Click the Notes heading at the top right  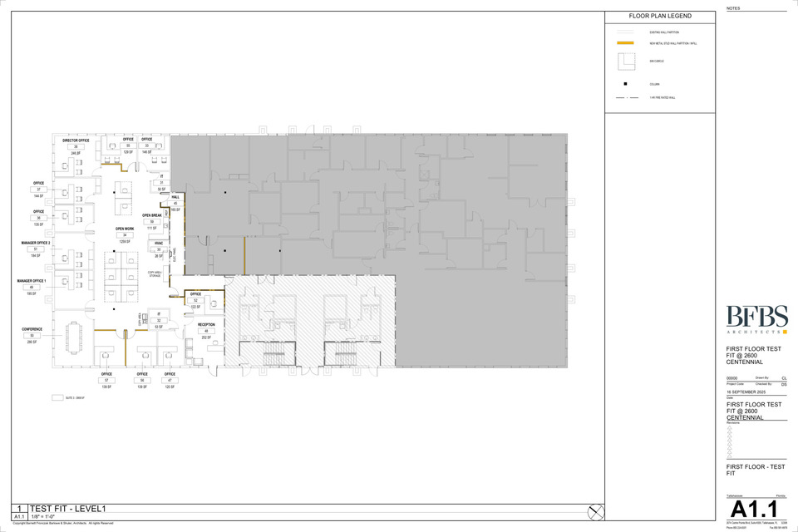(x=732, y=8)
